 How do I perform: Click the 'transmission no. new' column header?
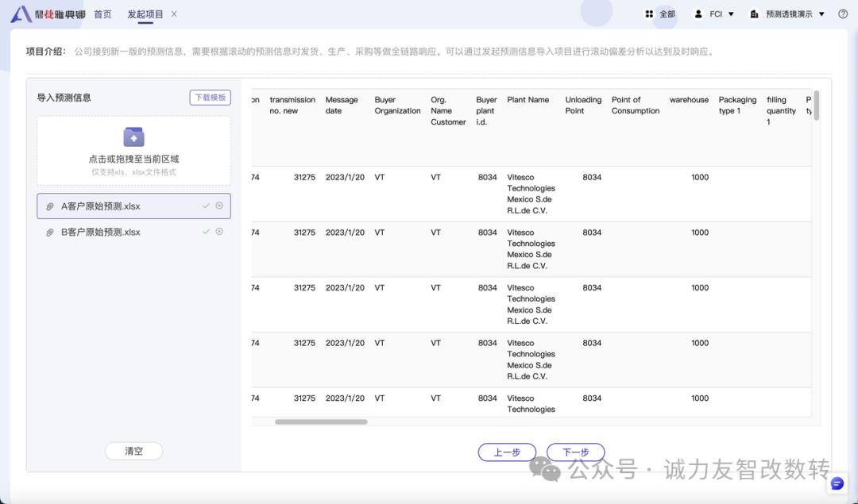tap(292, 106)
